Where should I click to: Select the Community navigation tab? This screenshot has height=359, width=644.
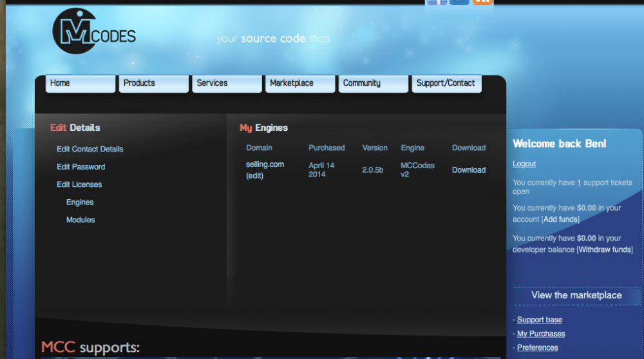374,84
